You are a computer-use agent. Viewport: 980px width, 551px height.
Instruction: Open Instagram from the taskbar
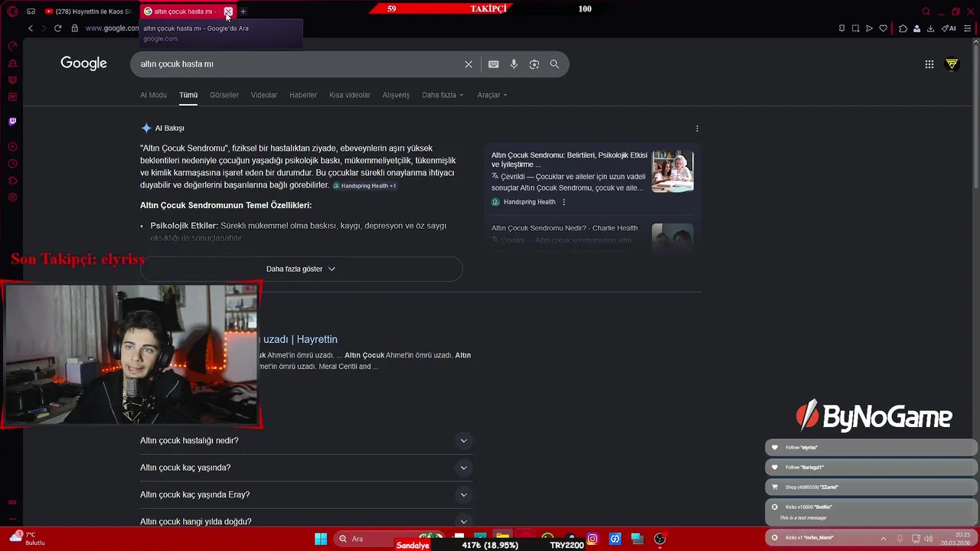tap(592, 539)
